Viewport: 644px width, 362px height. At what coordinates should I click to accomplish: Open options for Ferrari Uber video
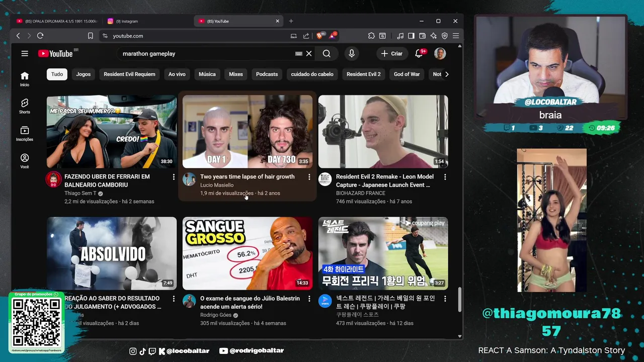[174, 177]
